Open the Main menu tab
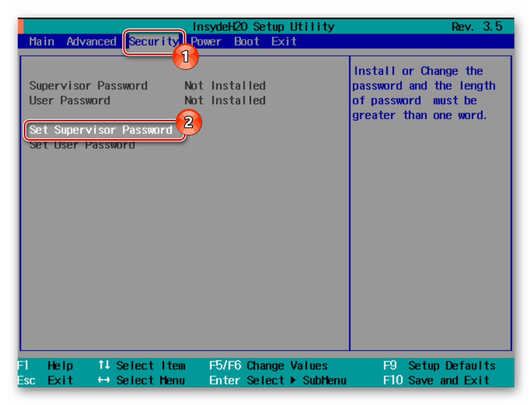This screenshot has width=532, height=405. tap(42, 41)
